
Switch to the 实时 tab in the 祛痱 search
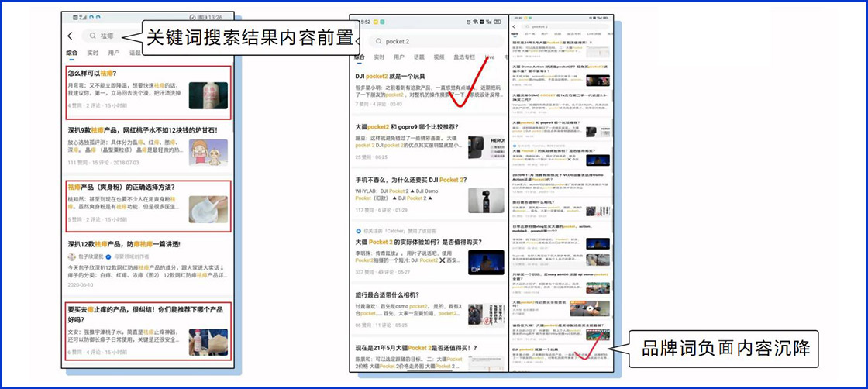[x=92, y=53]
